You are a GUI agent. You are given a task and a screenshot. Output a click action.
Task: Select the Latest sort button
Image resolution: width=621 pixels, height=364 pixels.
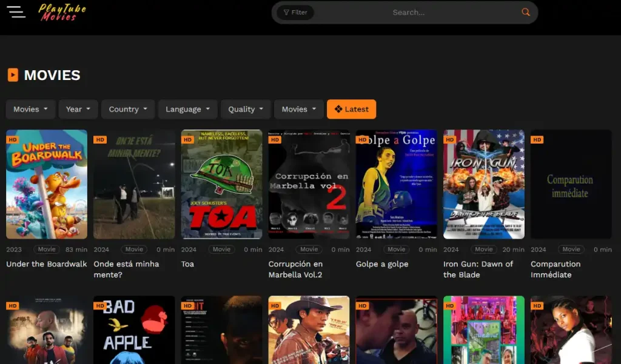(x=351, y=109)
